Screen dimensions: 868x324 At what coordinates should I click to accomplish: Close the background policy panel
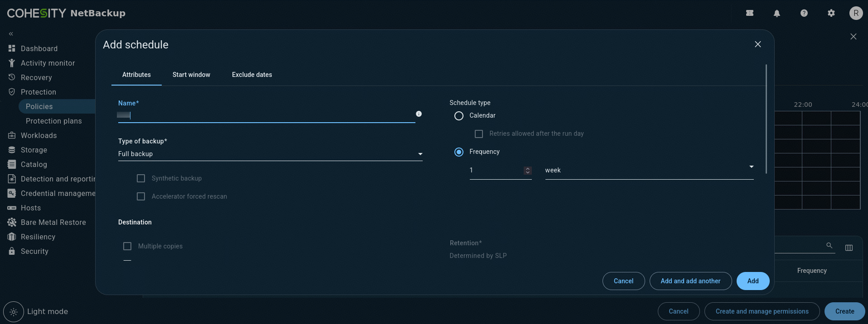click(x=853, y=37)
